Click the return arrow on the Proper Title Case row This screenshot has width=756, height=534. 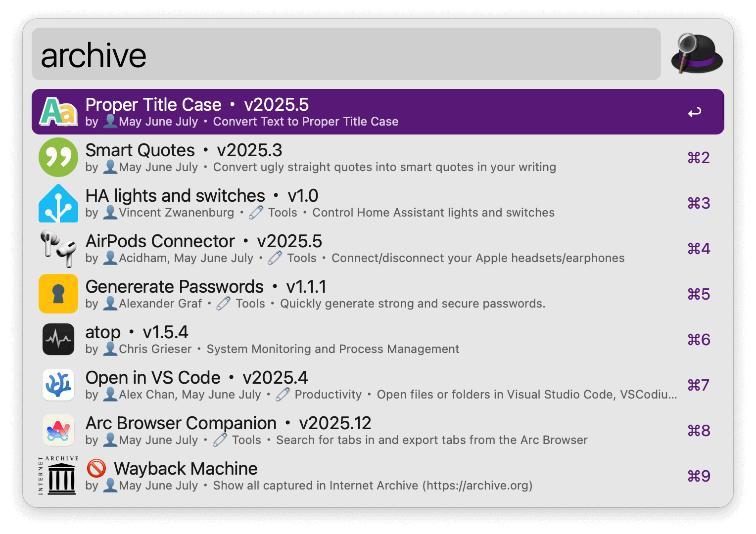click(695, 112)
